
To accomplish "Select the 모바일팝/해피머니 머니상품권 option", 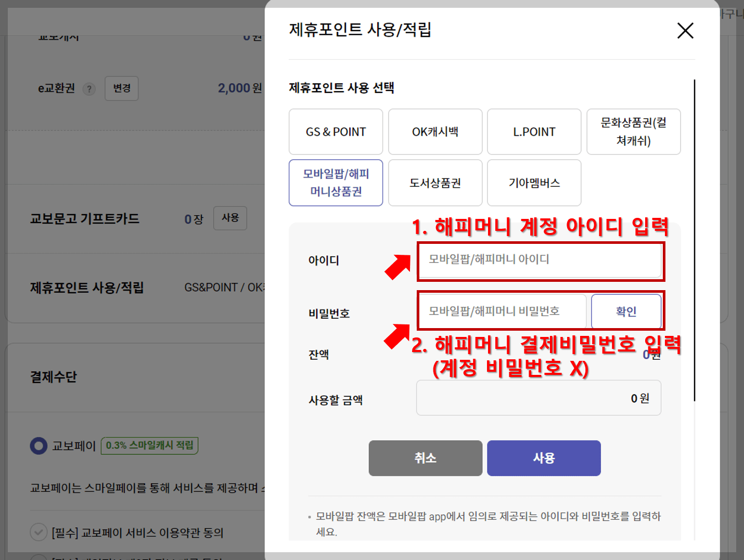I will point(336,183).
